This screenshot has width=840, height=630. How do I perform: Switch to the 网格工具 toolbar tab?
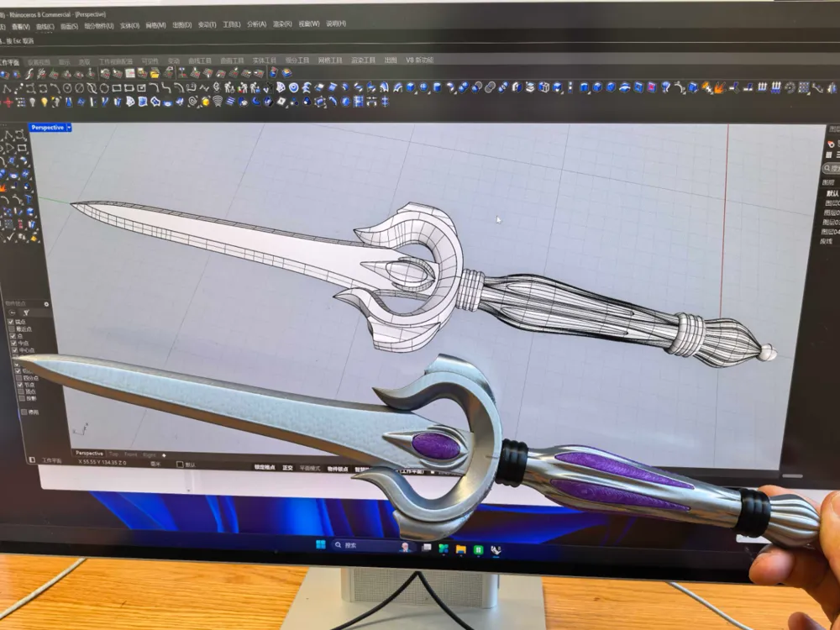click(330, 60)
